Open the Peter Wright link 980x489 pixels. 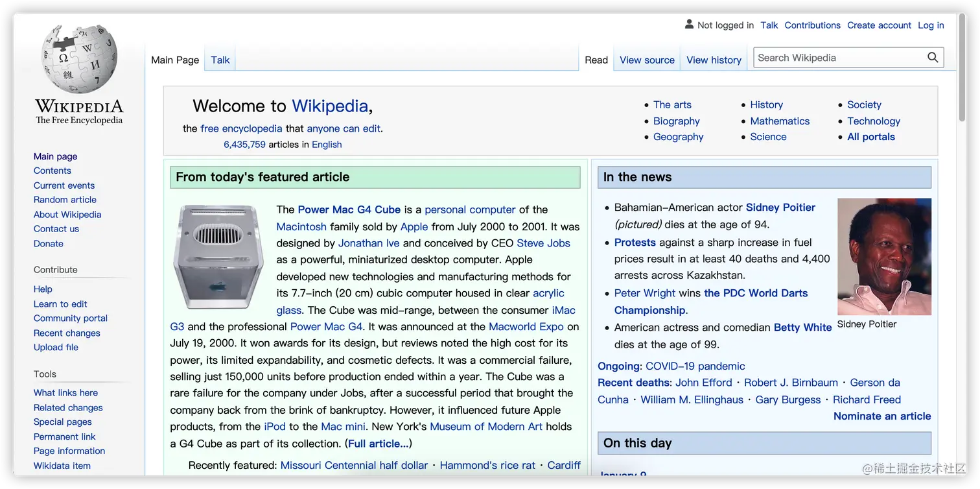pyautogui.click(x=645, y=293)
